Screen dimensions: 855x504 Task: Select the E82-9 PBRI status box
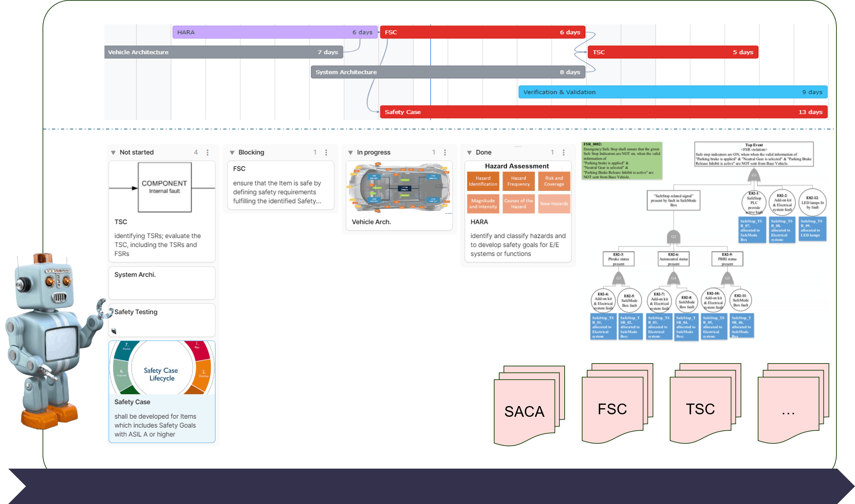[727, 259]
